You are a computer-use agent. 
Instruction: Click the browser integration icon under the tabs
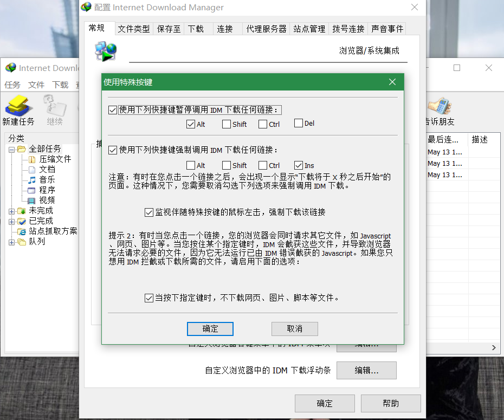pos(106,51)
